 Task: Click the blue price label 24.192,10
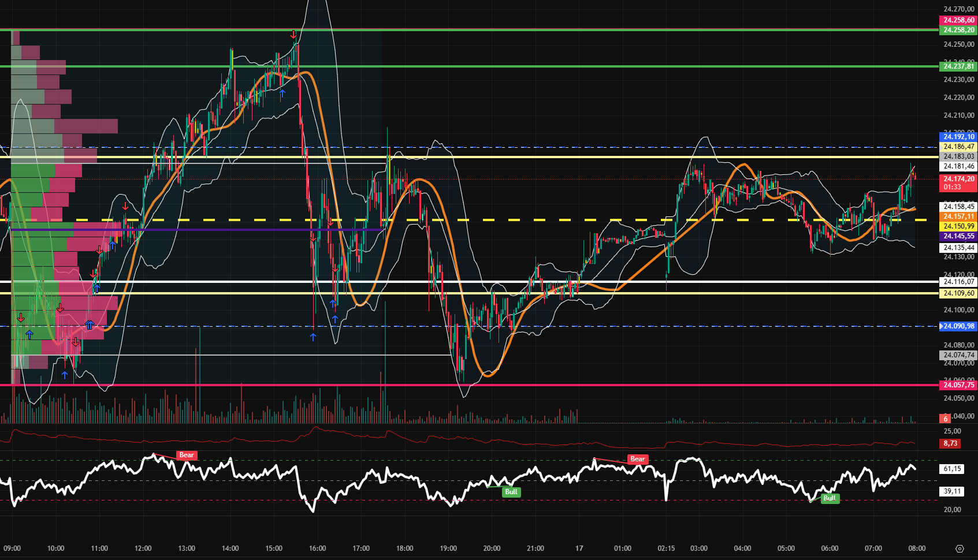[958, 137]
